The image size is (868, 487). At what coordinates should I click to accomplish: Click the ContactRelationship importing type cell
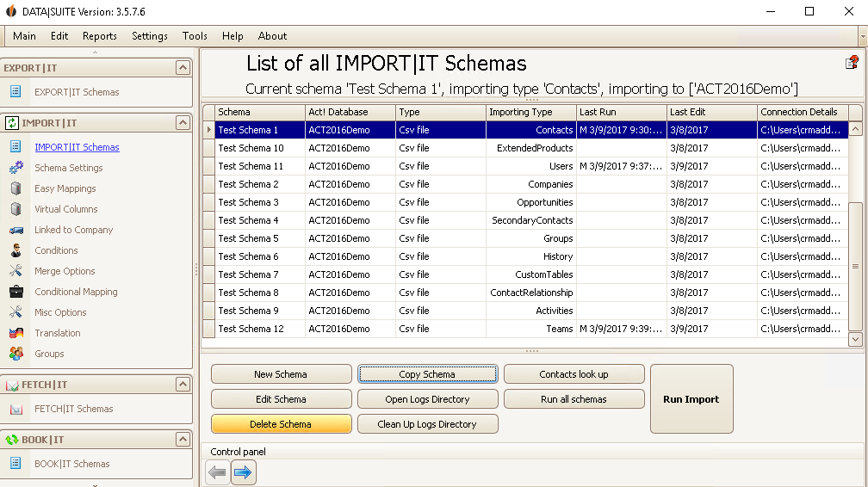coord(530,293)
